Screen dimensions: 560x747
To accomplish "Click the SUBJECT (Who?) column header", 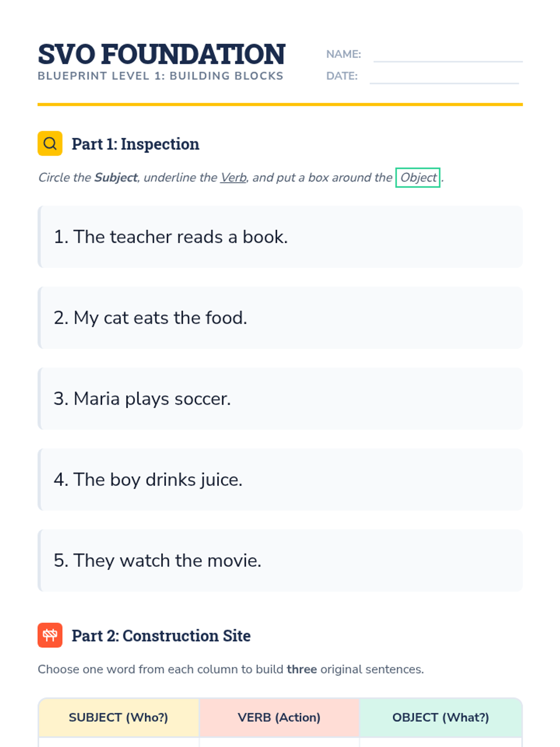I will pyautogui.click(x=119, y=718).
